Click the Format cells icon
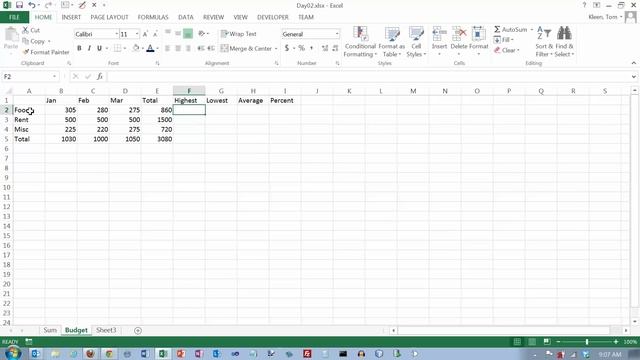The width and height of the screenshot is (640, 360). pyautogui.click(x=478, y=34)
